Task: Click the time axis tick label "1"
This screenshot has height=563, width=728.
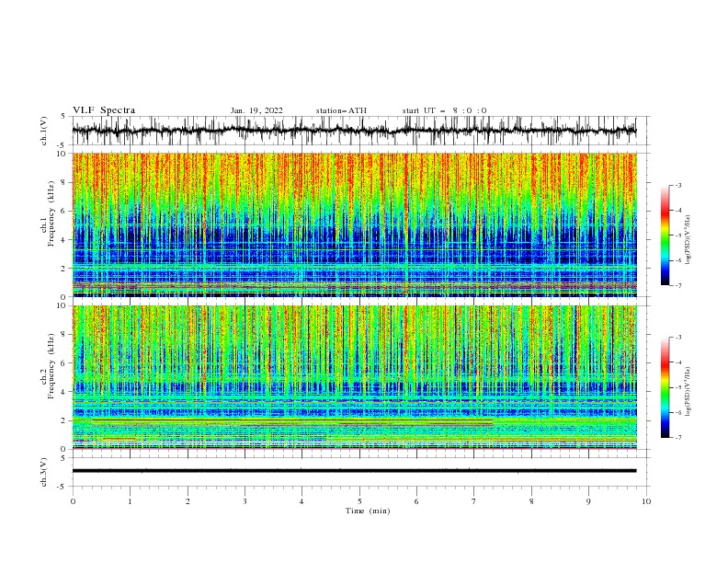Action: [x=130, y=501]
